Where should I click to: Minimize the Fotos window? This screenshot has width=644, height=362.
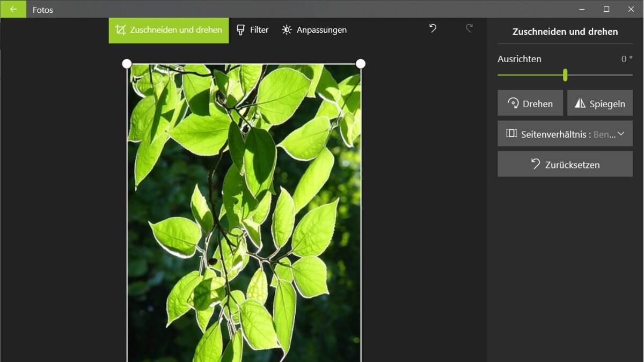581,9
